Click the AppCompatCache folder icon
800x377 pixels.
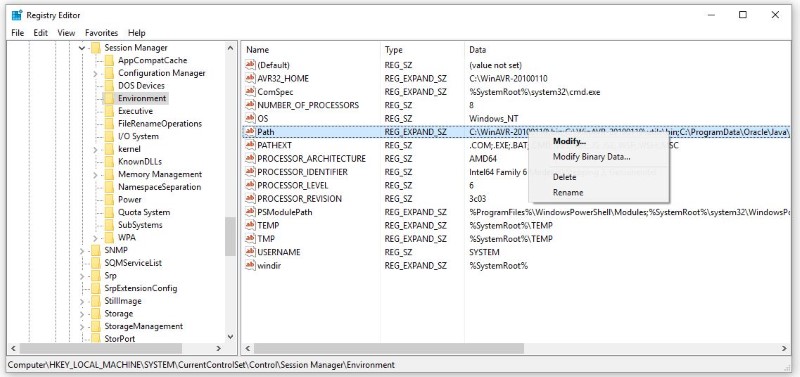coord(109,60)
